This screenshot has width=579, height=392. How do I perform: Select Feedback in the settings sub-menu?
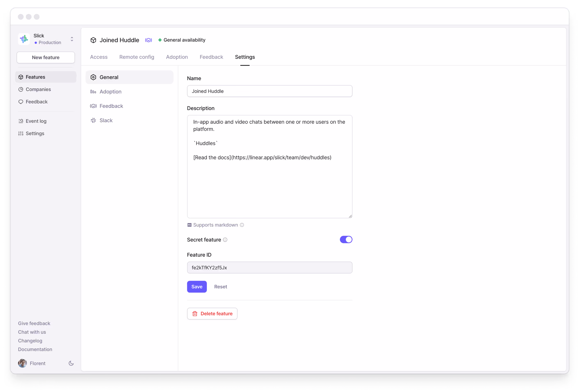(129, 106)
